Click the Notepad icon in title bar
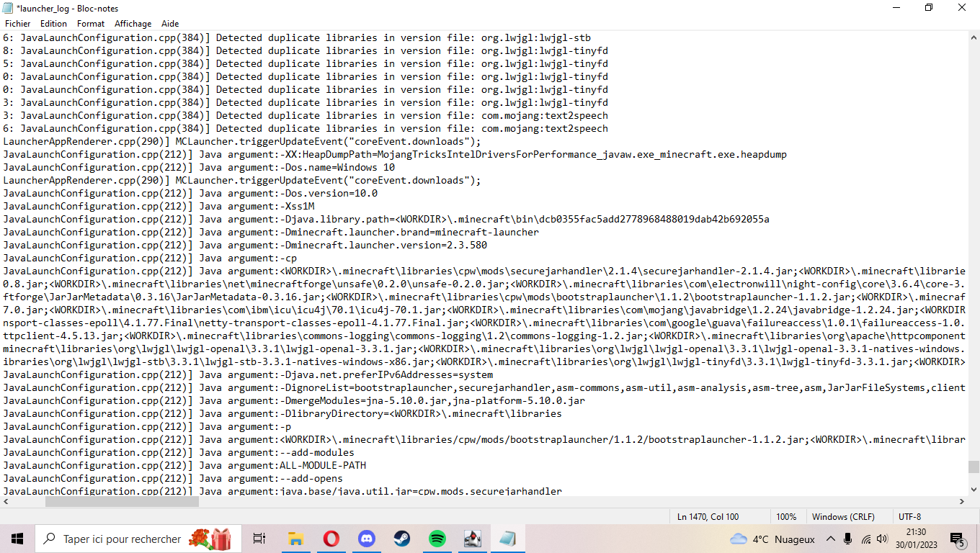The height and width of the screenshot is (553, 980). (x=8, y=8)
